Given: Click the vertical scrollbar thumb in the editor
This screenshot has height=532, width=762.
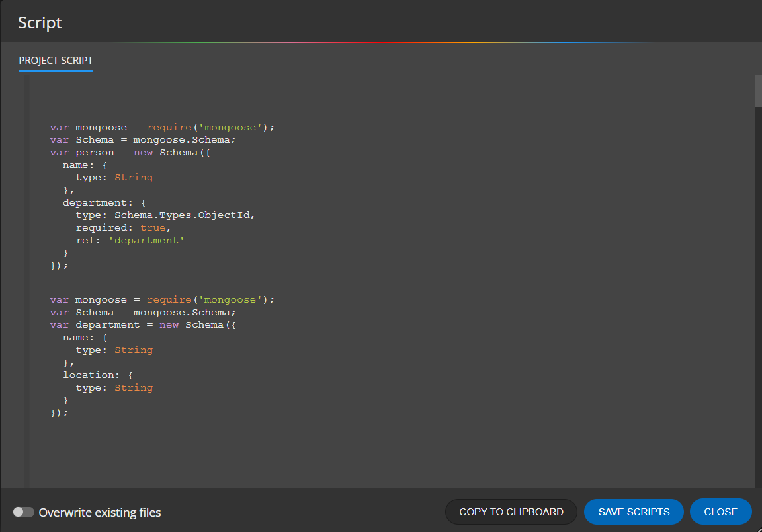Looking at the screenshot, I should point(758,91).
